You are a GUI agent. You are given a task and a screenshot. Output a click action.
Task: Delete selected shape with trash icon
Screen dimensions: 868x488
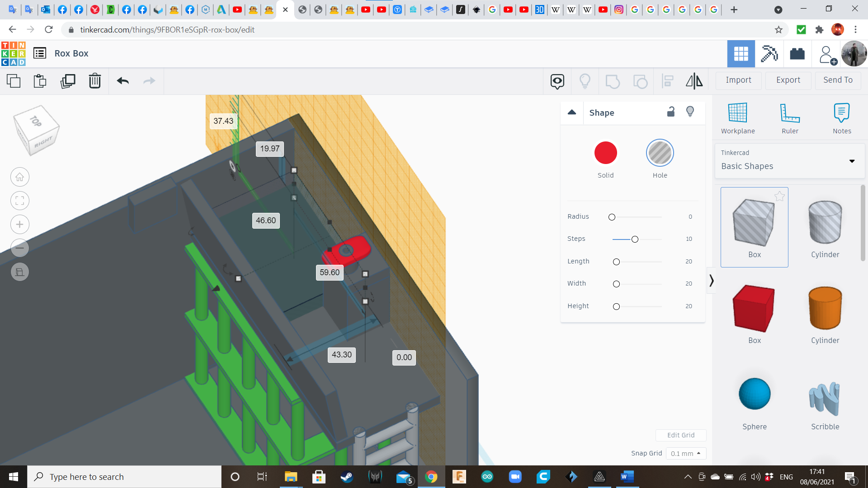[x=95, y=81]
